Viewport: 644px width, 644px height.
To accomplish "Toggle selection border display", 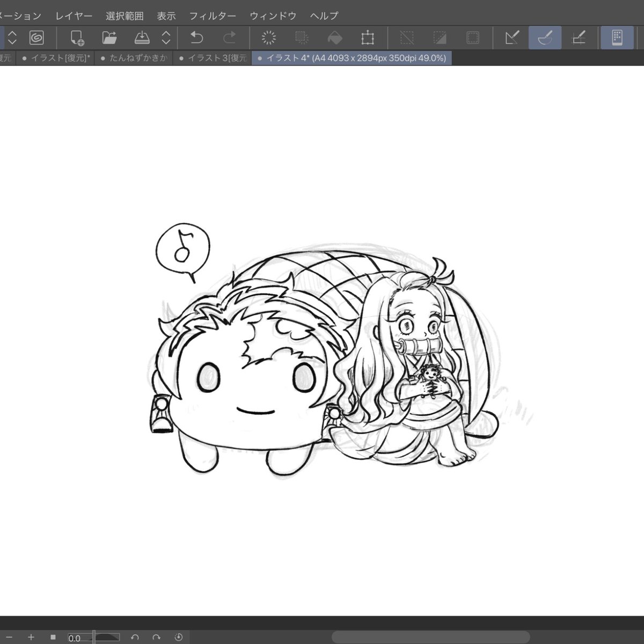I will (473, 38).
